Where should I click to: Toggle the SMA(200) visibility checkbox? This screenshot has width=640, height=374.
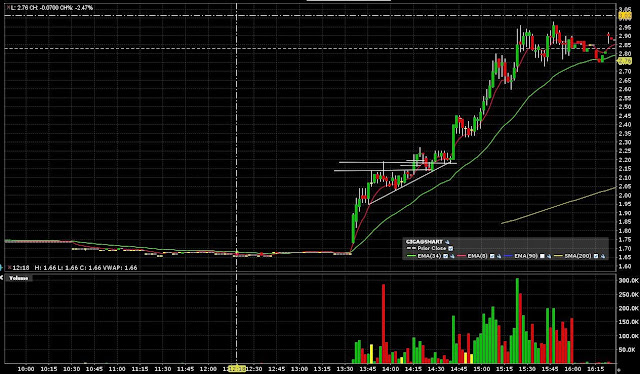pos(596,256)
